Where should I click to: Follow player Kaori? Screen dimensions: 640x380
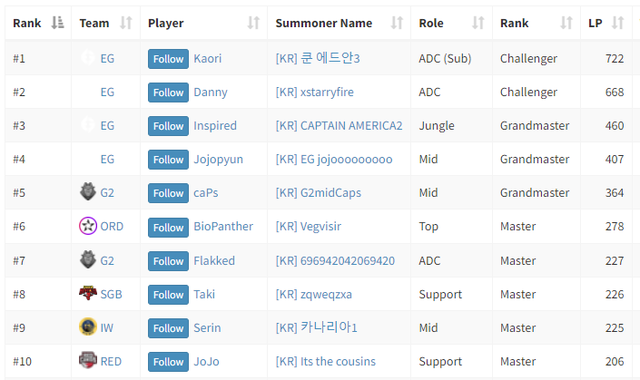click(168, 59)
